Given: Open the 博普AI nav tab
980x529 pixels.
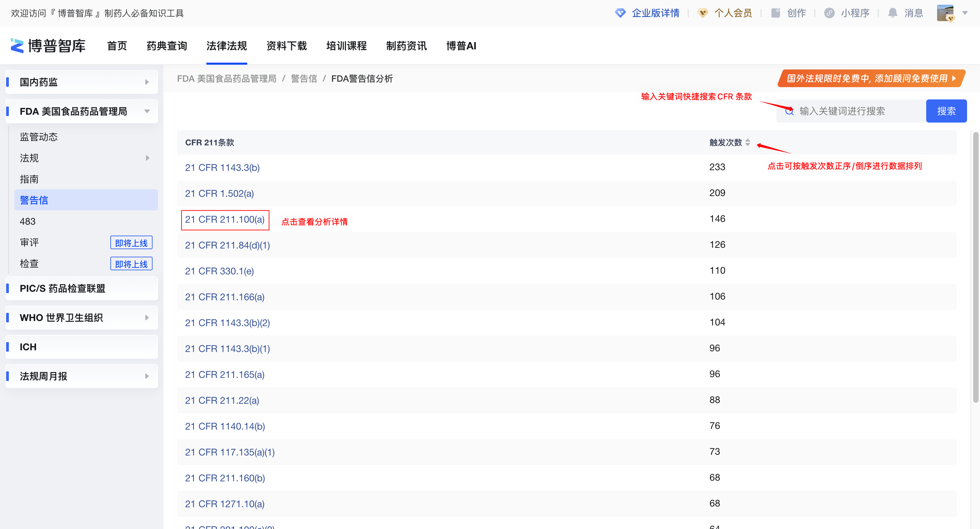Looking at the screenshot, I should (461, 46).
